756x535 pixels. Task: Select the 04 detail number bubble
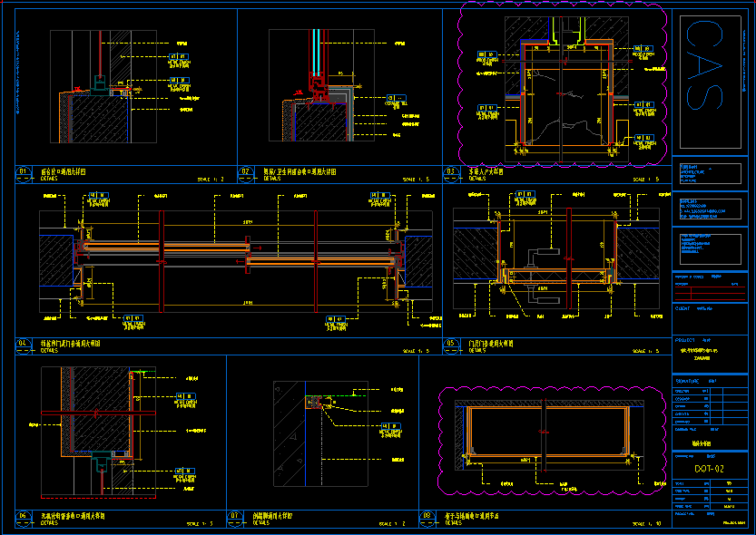pyautogui.click(x=24, y=345)
